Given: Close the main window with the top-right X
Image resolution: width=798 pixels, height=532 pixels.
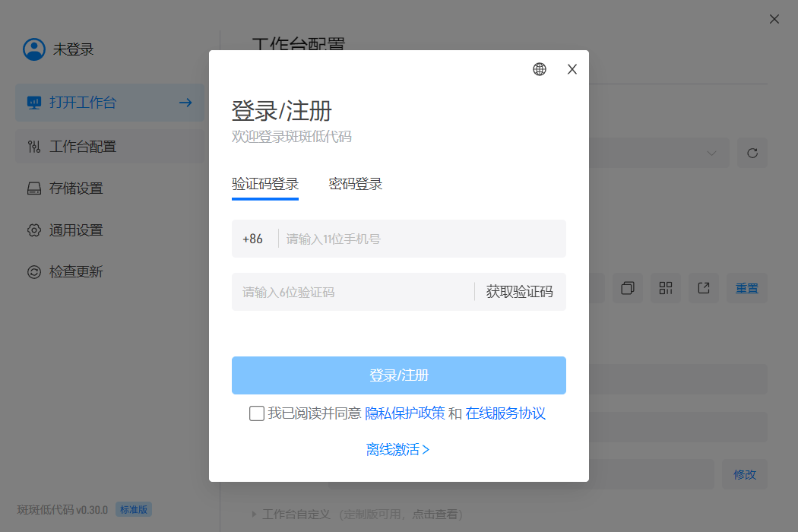Looking at the screenshot, I should pos(774,19).
